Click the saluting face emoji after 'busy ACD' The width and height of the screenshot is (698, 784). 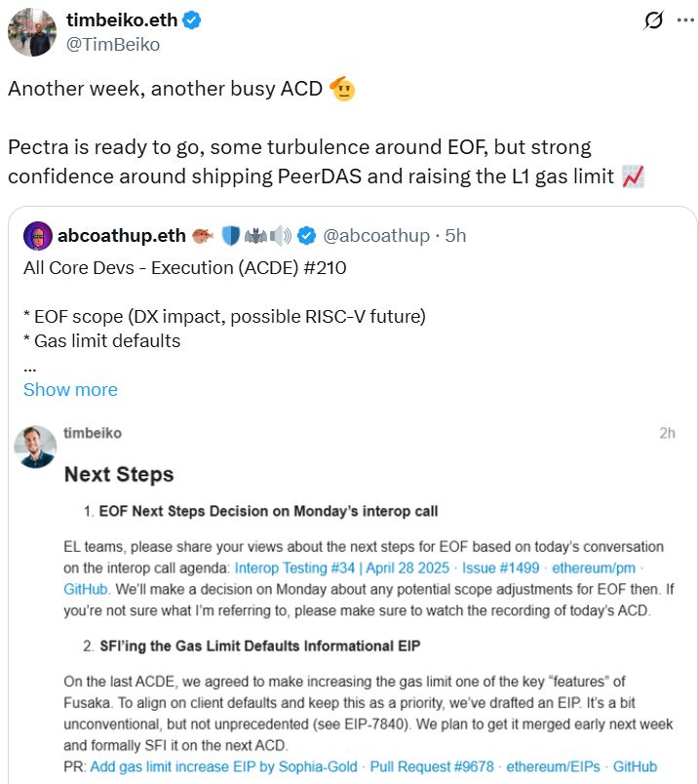pyautogui.click(x=341, y=89)
